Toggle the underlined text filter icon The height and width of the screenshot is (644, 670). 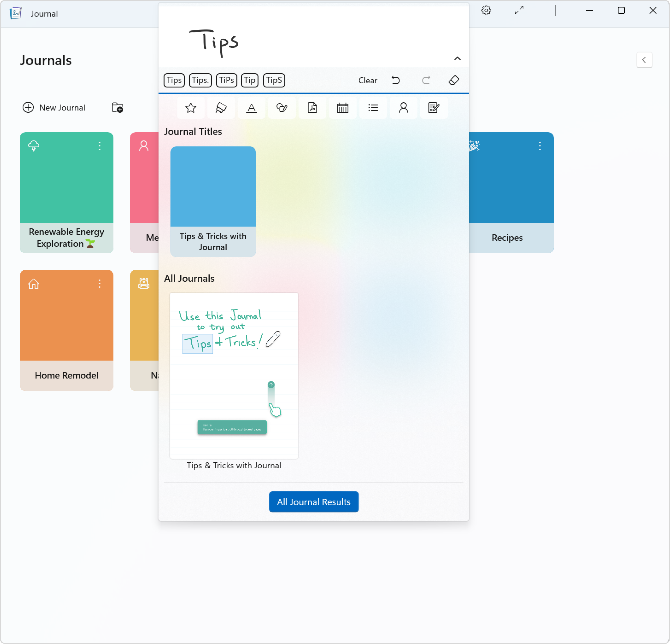[x=251, y=108]
